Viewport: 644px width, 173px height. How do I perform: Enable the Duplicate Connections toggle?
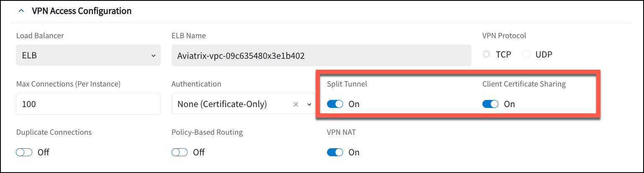coord(24,152)
